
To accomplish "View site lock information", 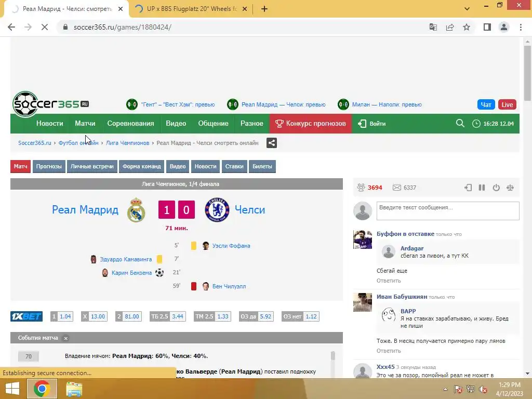I will [x=65, y=27].
